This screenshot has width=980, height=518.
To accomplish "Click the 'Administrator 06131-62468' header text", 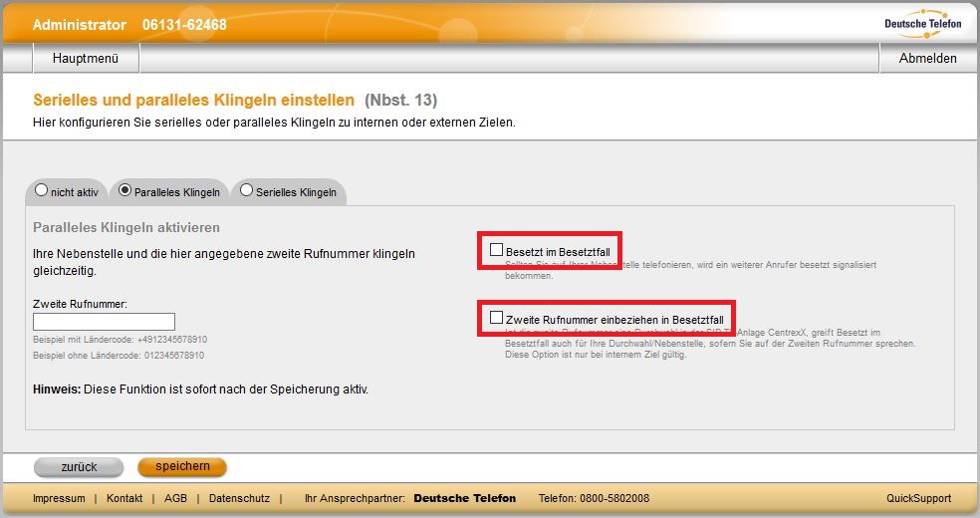I will 129,25.
